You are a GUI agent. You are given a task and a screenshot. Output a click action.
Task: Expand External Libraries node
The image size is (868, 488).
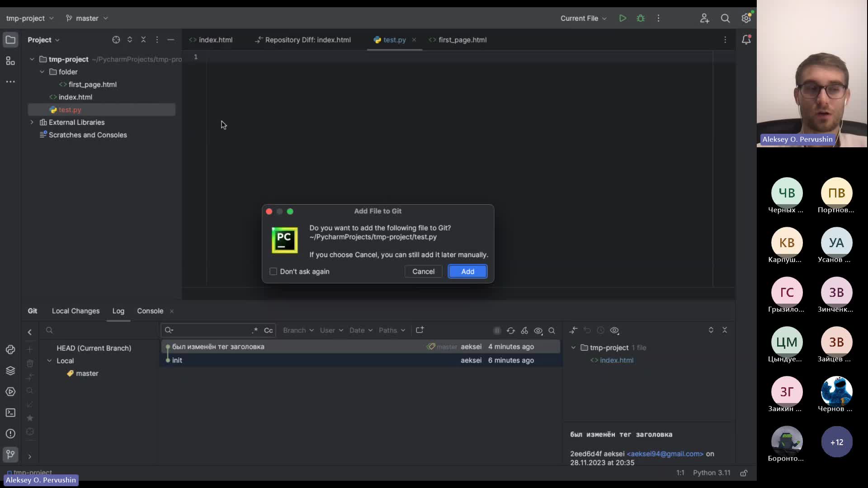[x=32, y=122]
